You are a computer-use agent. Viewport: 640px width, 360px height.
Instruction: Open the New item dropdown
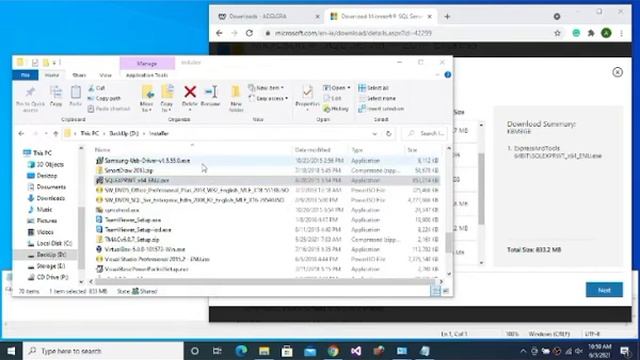point(266,88)
